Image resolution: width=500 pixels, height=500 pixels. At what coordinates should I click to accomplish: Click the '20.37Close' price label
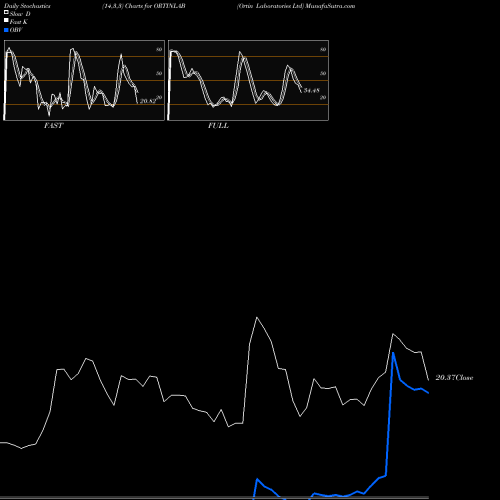tap(454, 378)
